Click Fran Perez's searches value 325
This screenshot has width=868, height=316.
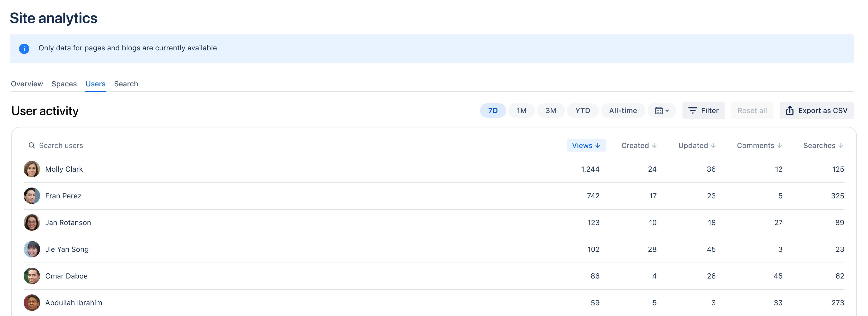coord(837,196)
